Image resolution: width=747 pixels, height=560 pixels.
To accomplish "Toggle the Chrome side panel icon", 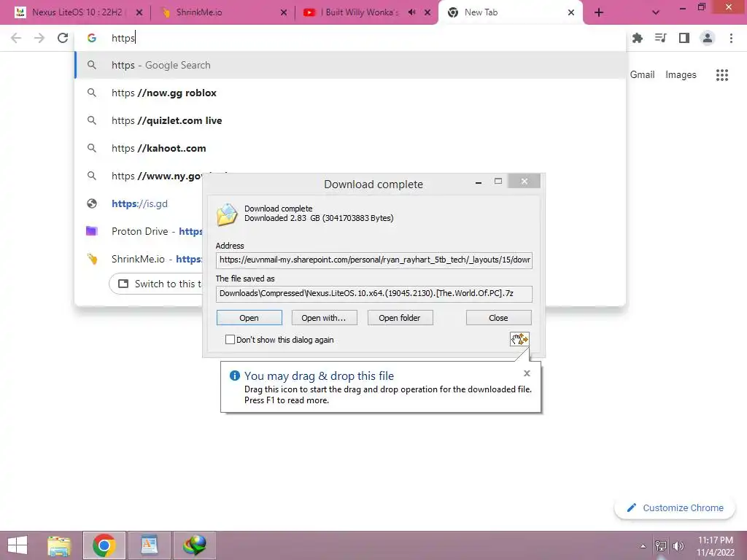I will click(x=684, y=38).
